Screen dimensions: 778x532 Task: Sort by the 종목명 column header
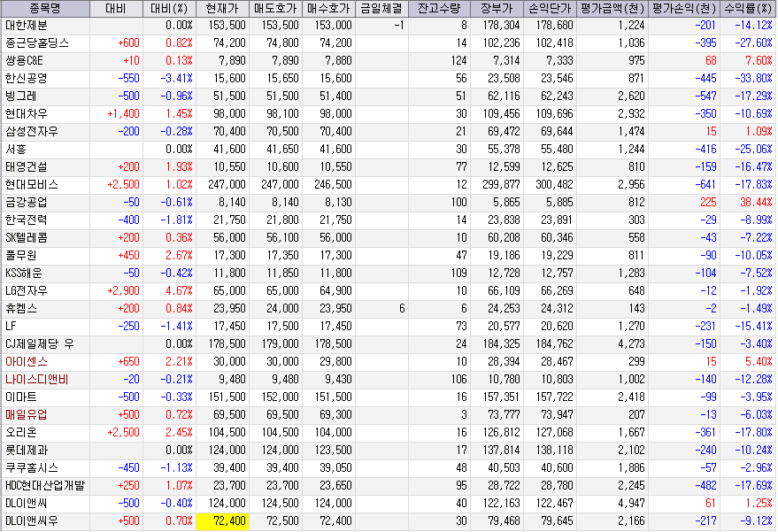click(x=45, y=9)
